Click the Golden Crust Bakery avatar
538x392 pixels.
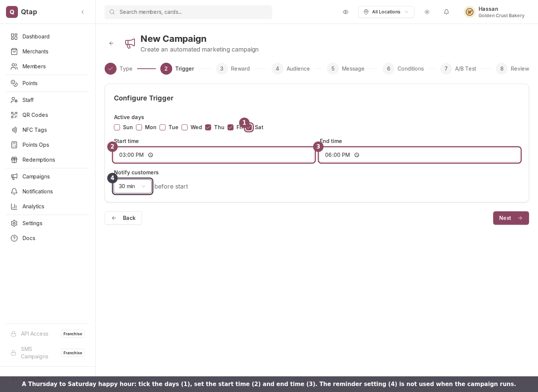[x=470, y=12]
